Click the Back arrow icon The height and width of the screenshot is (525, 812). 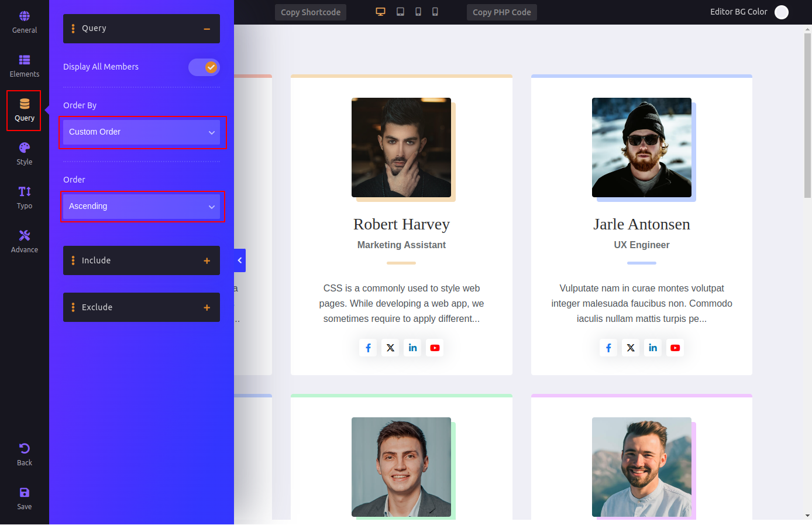coord(25,455)
